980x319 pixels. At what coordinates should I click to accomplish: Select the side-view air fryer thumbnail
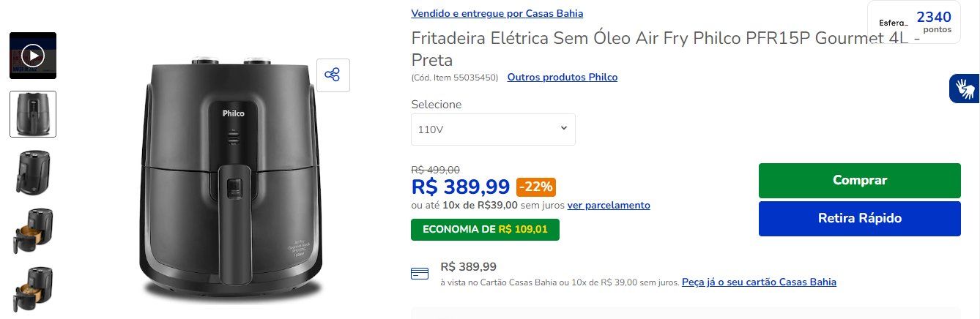(x=33, y=173)
